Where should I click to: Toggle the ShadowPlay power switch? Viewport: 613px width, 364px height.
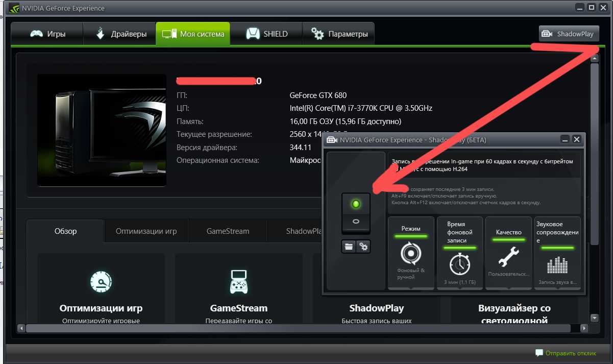pos(356,213)
